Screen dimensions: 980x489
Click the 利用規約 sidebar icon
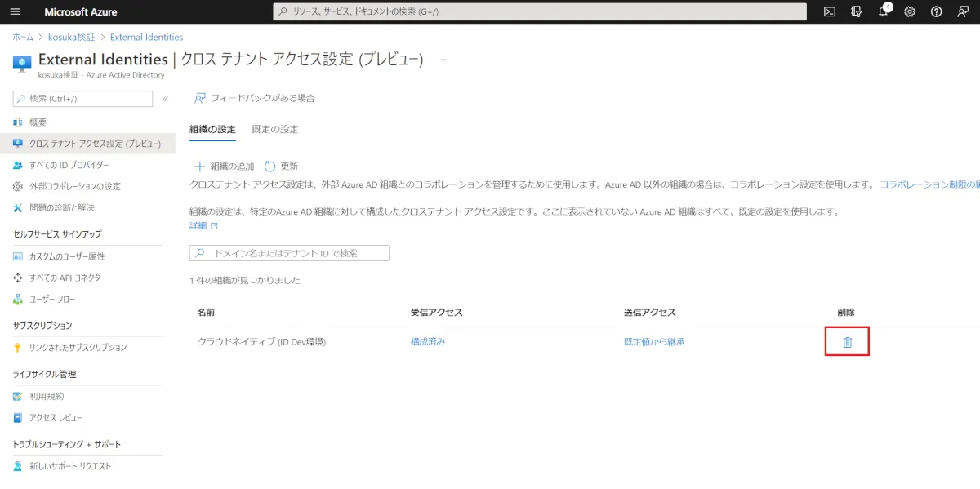[x=18, y=396]
